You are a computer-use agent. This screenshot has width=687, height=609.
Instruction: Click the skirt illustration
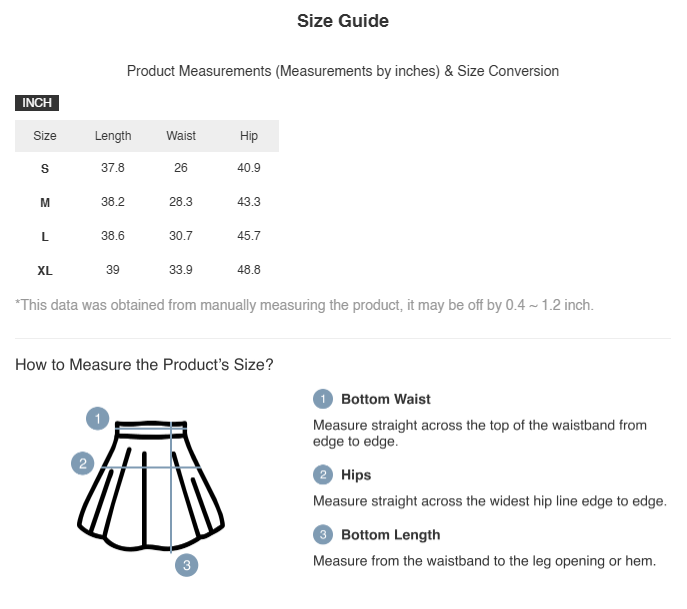(151, 485)
